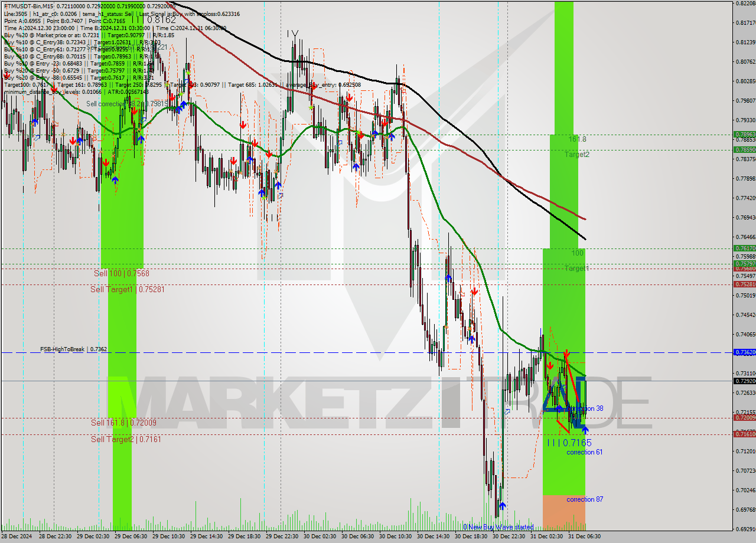Select the 'Sell 100 | 0.7568' level label

click(121, 273)
